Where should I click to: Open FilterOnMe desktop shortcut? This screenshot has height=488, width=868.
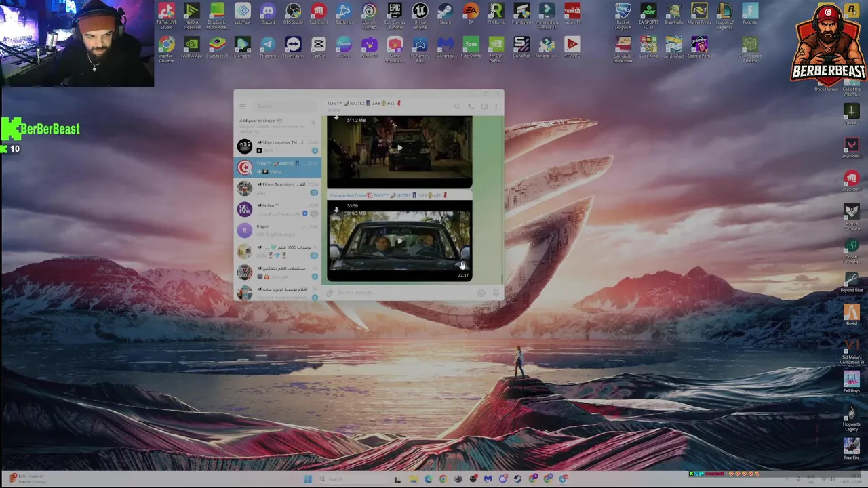click(471, 48)
